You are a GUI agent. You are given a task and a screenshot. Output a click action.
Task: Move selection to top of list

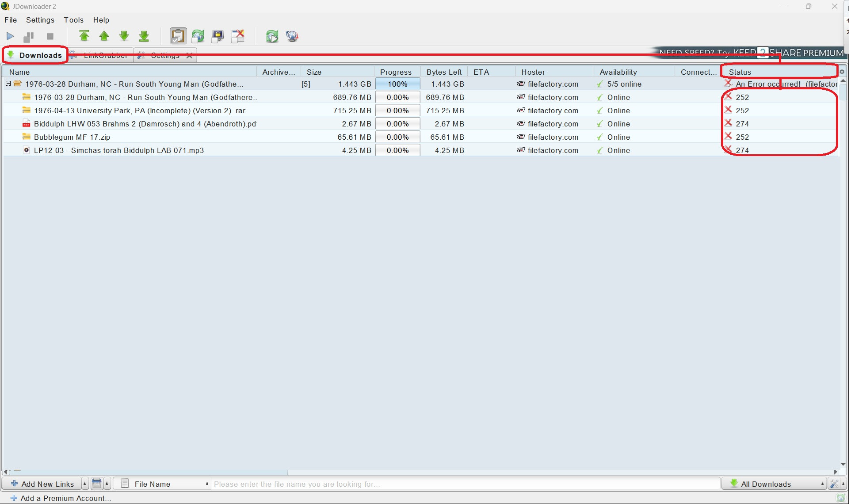click(x=84, y=36)
